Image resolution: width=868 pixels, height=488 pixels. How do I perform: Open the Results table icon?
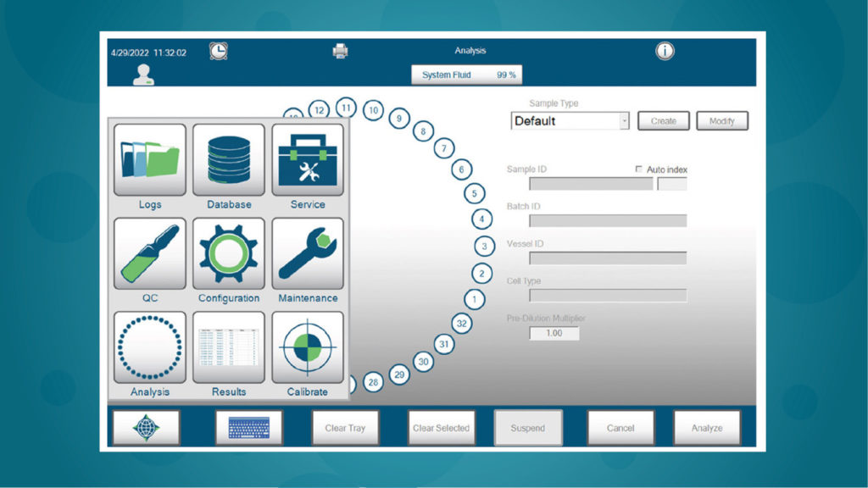coord(229,347)
